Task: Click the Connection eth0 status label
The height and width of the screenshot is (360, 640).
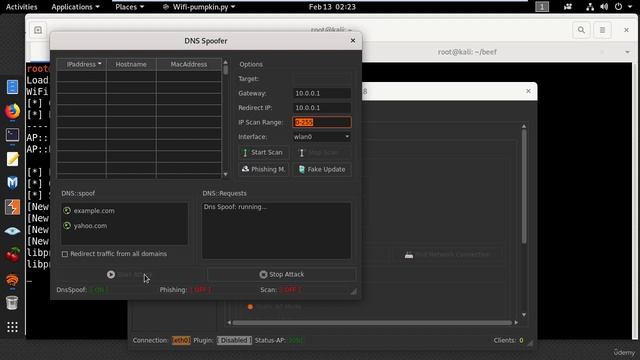Action: pyautogui.click(x=181, y=340)
